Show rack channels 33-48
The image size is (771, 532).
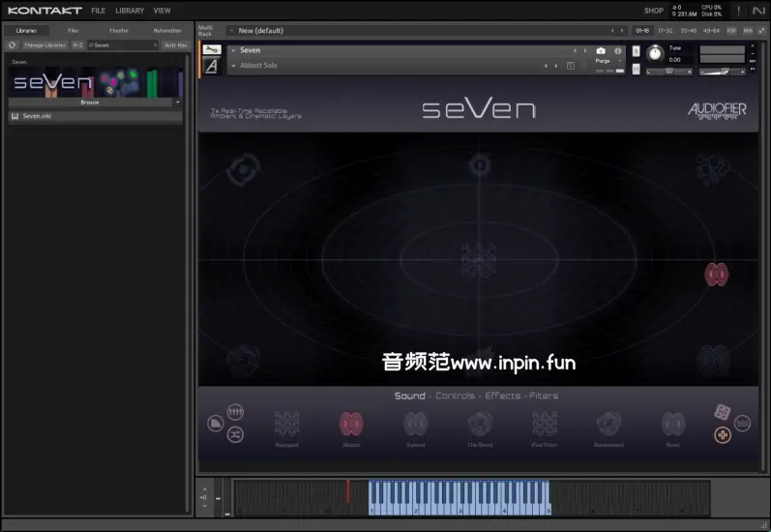point(689,31)
